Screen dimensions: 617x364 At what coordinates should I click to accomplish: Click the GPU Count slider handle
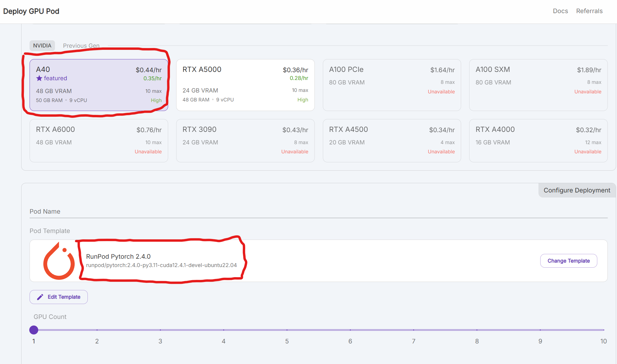34,330
